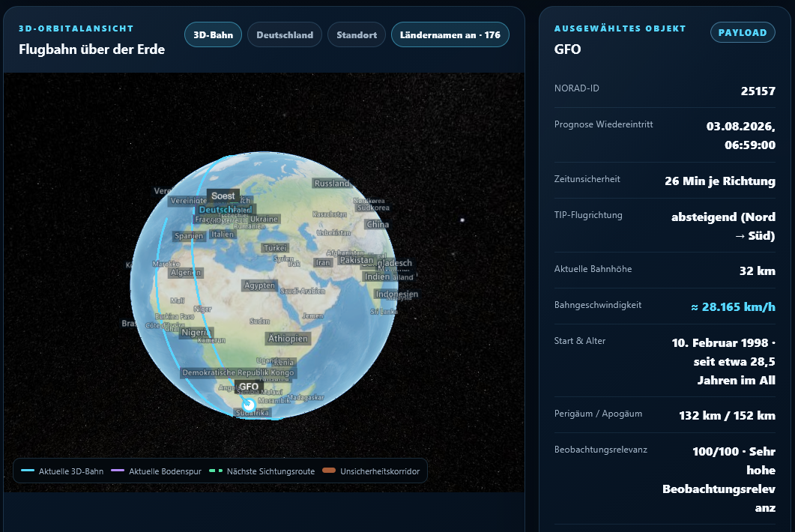Click the GFO object title heading

567,49
